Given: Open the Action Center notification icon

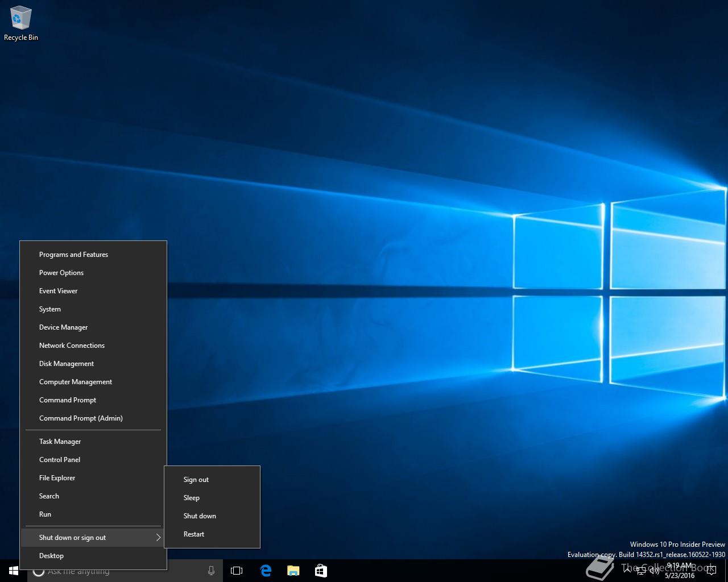Looking at the screenshot, I should click(712, 571).
